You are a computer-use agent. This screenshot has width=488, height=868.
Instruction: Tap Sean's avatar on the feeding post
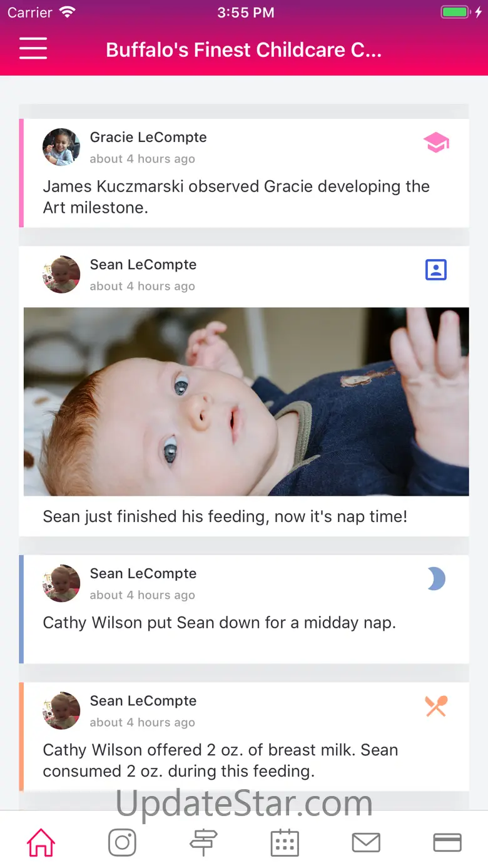tap(61, 710)
